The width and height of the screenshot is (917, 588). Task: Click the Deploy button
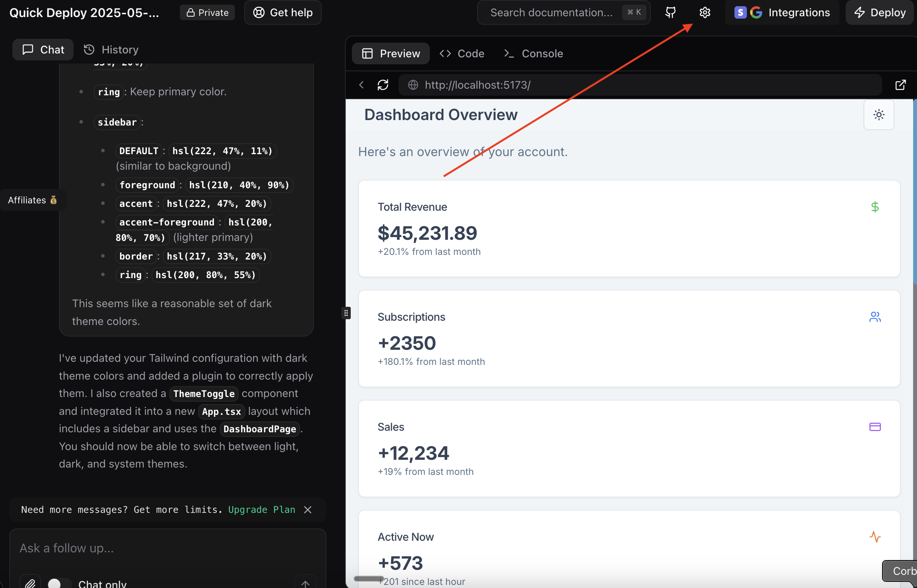tap(880, 12)
